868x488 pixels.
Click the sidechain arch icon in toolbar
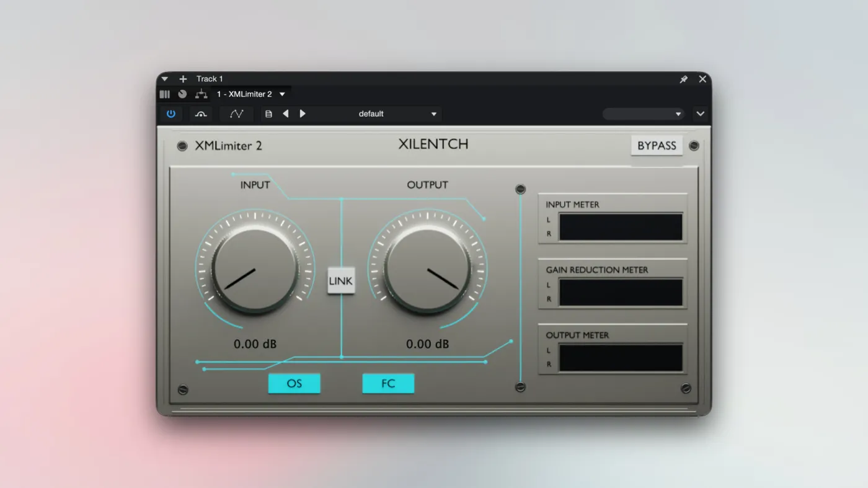coord(201,114)
